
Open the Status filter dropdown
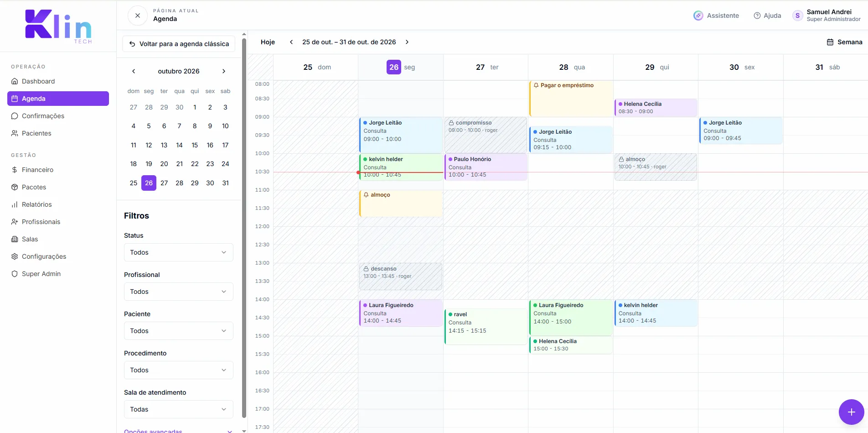coord(179,252)
